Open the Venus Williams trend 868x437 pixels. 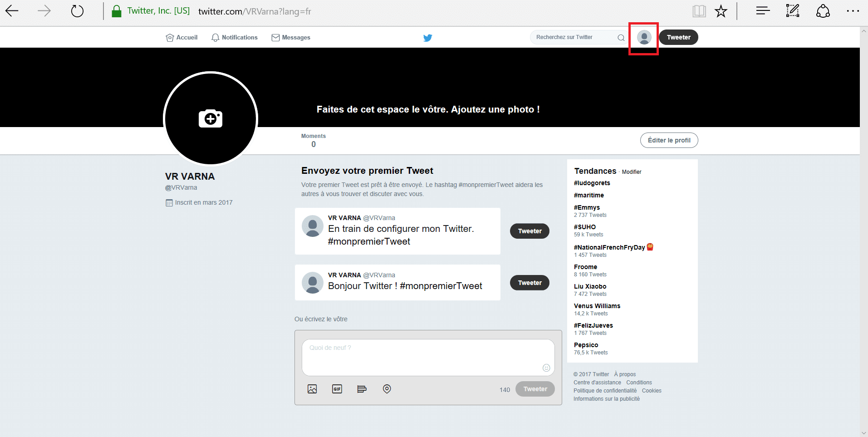597,306
